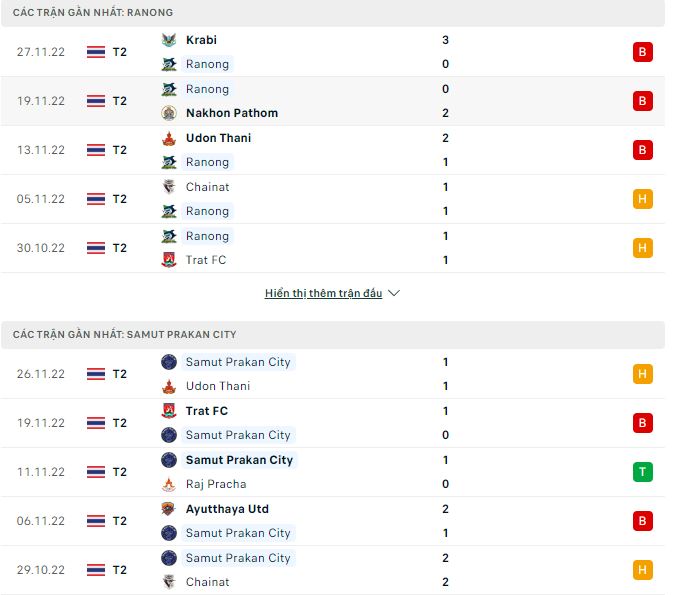
Task: Click the red B badge for Krabi match
Action: coord(643,52)
